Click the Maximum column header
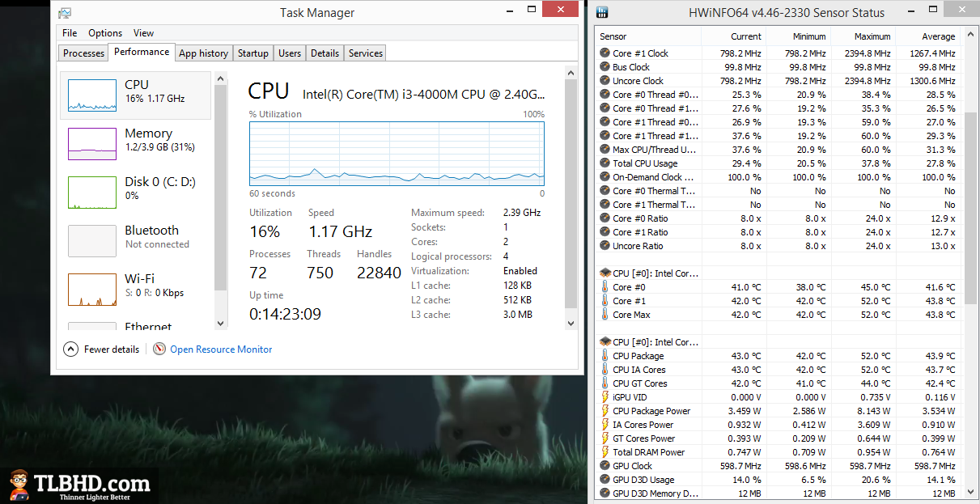This screenshot has width=980, height=504. pyautogui.click(x=863, y=36)
